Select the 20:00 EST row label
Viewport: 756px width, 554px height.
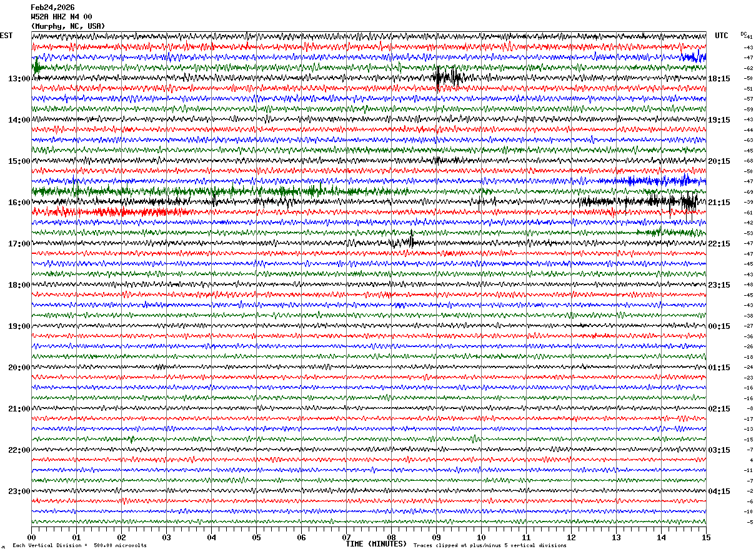point(19,368)
